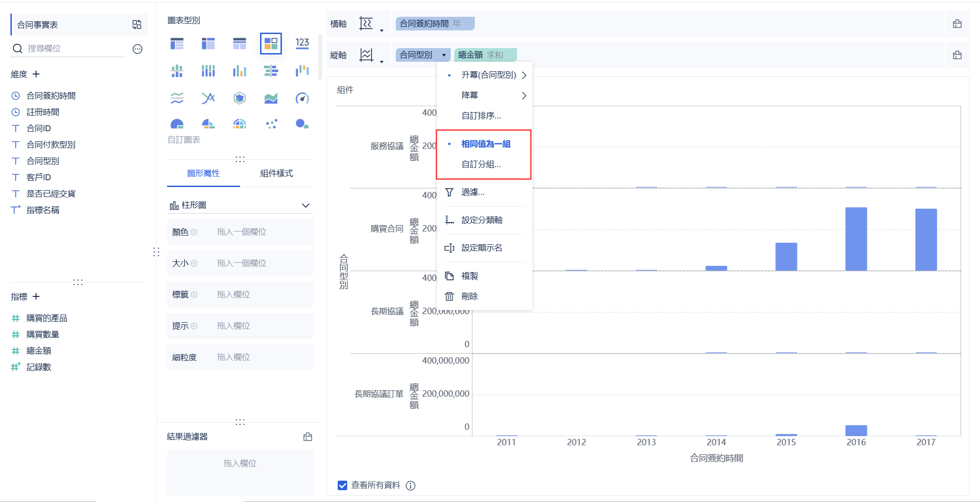
Task: Toggle the 查看所有資料 checkbox
Action: point(343,485)
